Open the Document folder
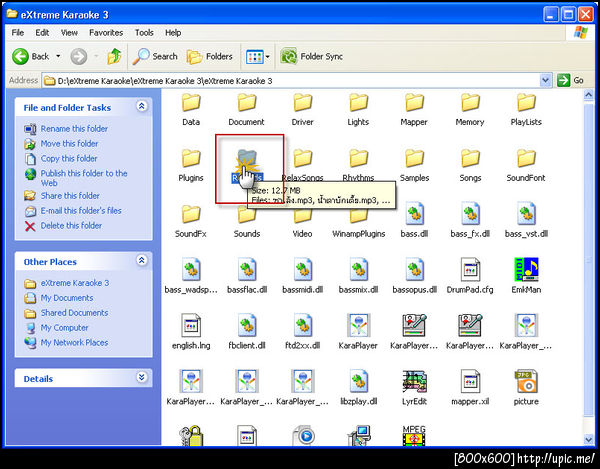Viewport: 600px width, 469px height. coord(246,109)
